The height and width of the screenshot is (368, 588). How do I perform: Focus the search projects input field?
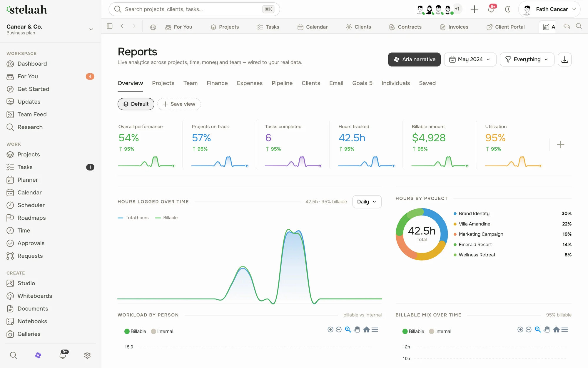point(194,9)
